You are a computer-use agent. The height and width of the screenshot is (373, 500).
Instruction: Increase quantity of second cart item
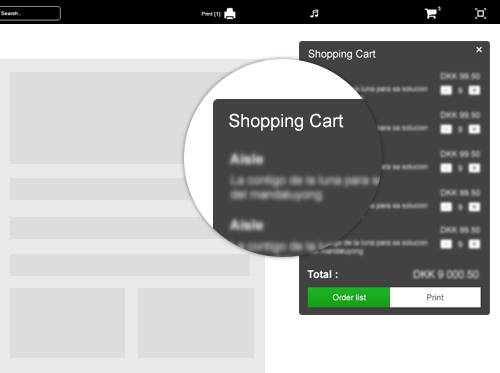(x=474, y=129)
